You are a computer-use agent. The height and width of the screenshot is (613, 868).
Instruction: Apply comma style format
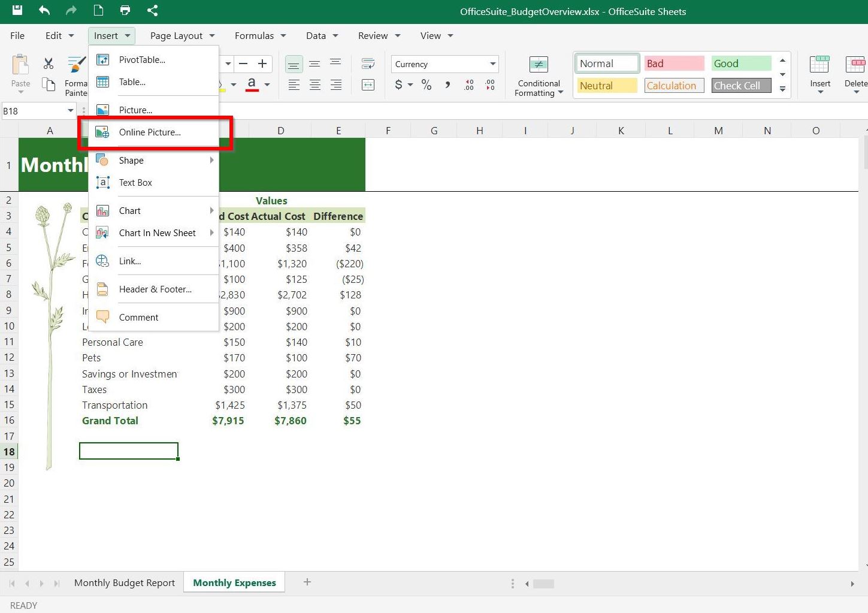click(x=447, y=84)
